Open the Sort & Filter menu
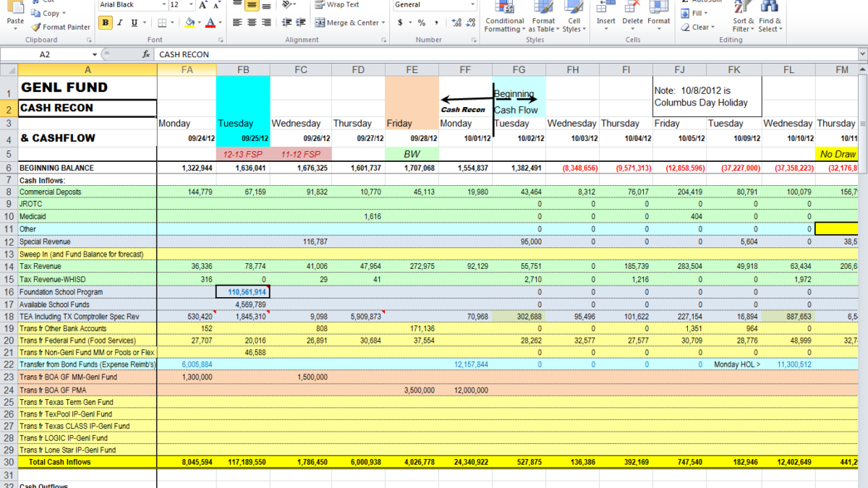The image size is (868, 488). tap(743, 16)
